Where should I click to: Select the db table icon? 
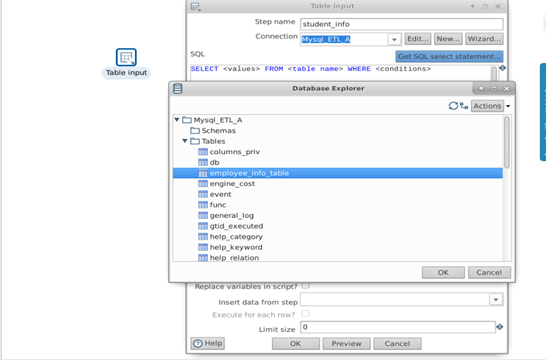203,162
